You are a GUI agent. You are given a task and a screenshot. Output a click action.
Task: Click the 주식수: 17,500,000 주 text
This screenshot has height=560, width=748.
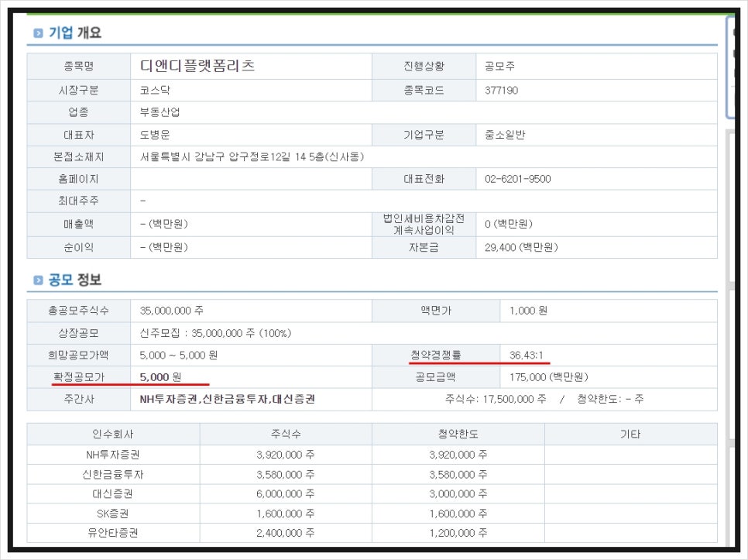pyautogui.click(x=495, y=399)
